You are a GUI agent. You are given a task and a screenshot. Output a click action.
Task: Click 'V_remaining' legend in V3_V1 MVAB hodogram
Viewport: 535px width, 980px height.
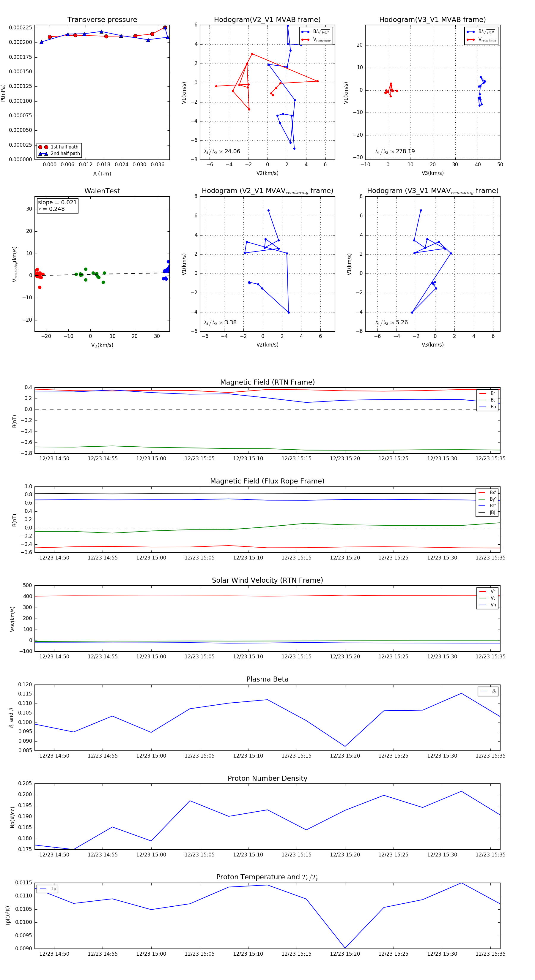pos(481,39)
